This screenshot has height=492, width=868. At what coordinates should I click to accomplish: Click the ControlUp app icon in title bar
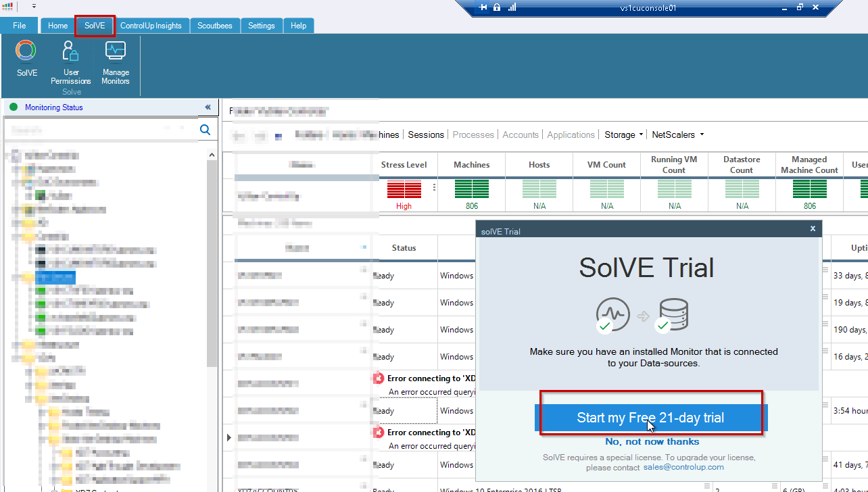pos(8,7)
